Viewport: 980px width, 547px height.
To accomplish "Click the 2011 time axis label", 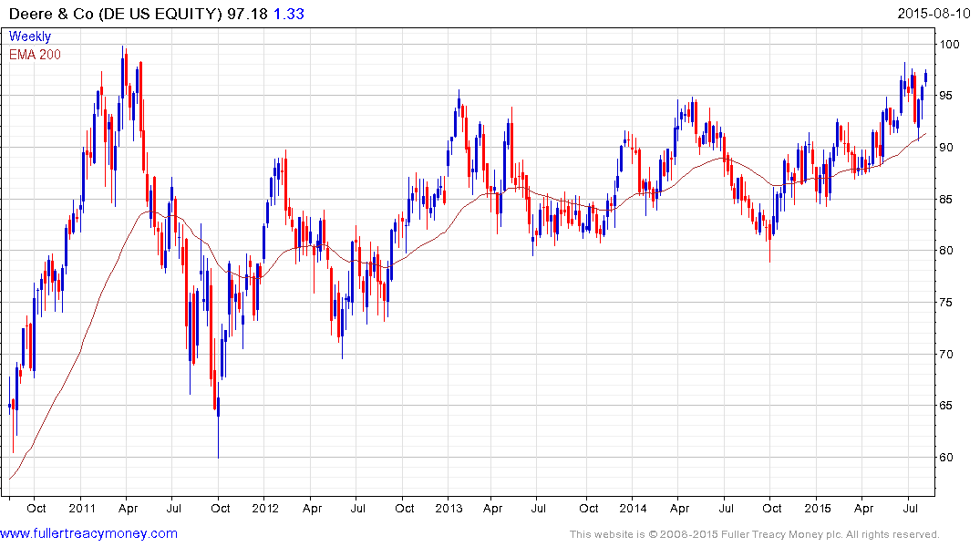I will click(82, 508).
